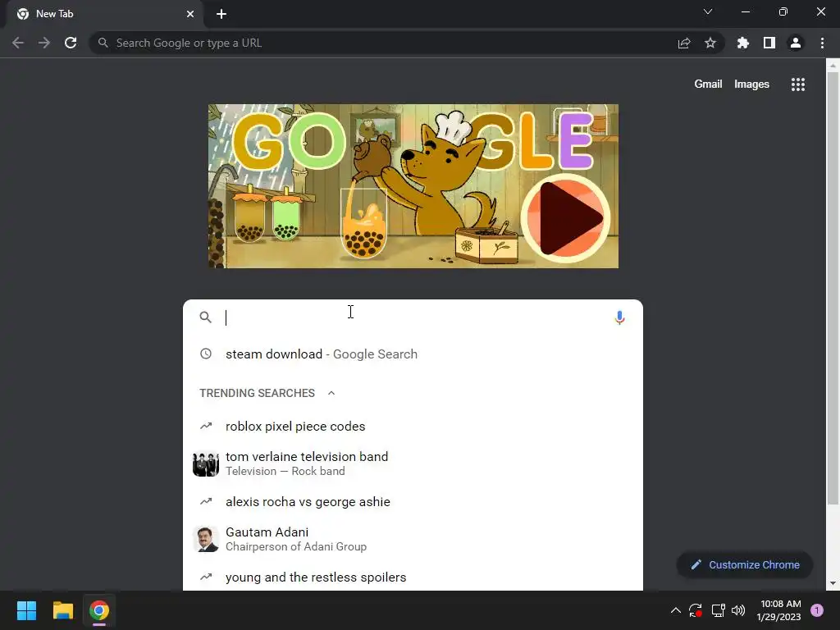Click the history clock icon beside steam download
The image size is (840, 630).
point(206,354)
